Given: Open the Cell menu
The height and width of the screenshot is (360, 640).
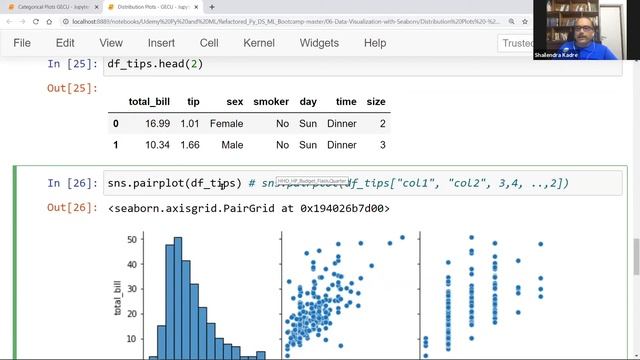Looking at the screenshot, I should click(x=209, y=43).
